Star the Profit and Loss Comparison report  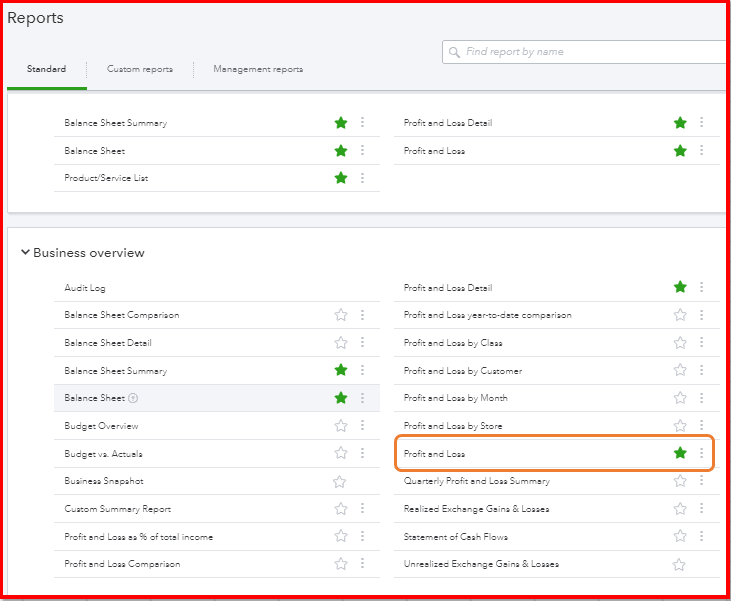coord(341,564)
